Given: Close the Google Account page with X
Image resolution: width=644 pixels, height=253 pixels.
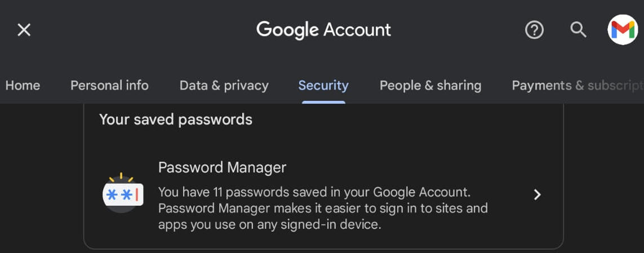Looking at the screenshot, I should (x=24, y=30).
